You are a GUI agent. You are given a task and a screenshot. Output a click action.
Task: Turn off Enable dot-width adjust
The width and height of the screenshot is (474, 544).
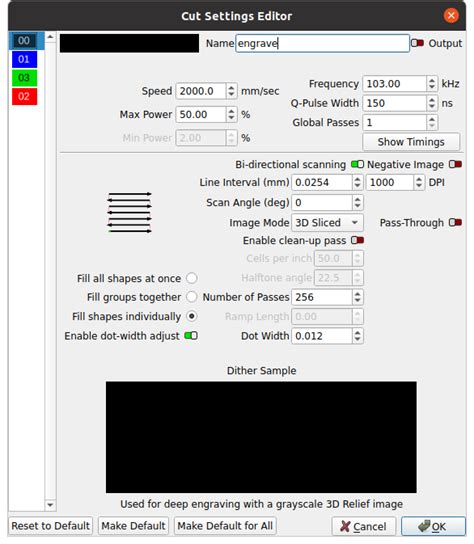click(191, 335)
